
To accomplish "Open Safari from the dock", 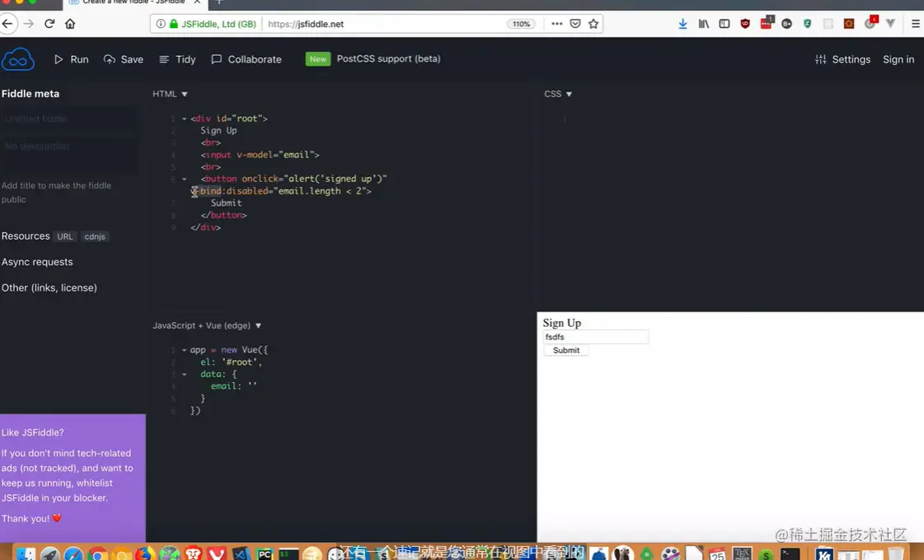I will (73, 554).
